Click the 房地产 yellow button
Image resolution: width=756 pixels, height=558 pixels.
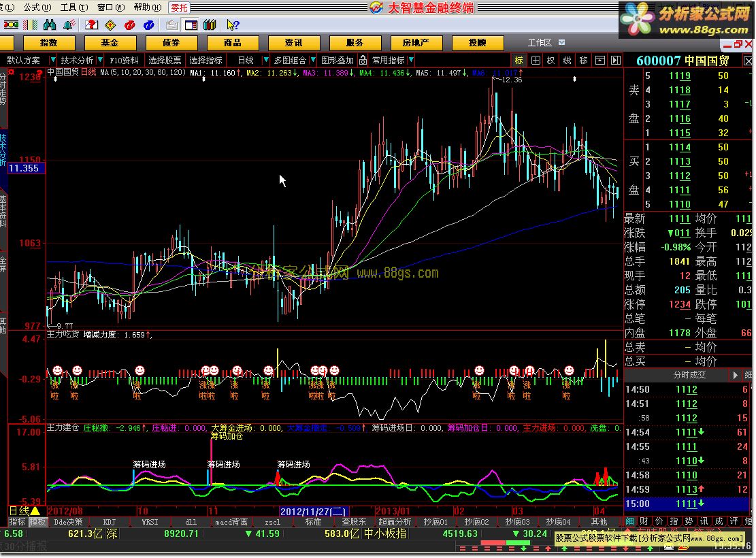coord(416,43)
